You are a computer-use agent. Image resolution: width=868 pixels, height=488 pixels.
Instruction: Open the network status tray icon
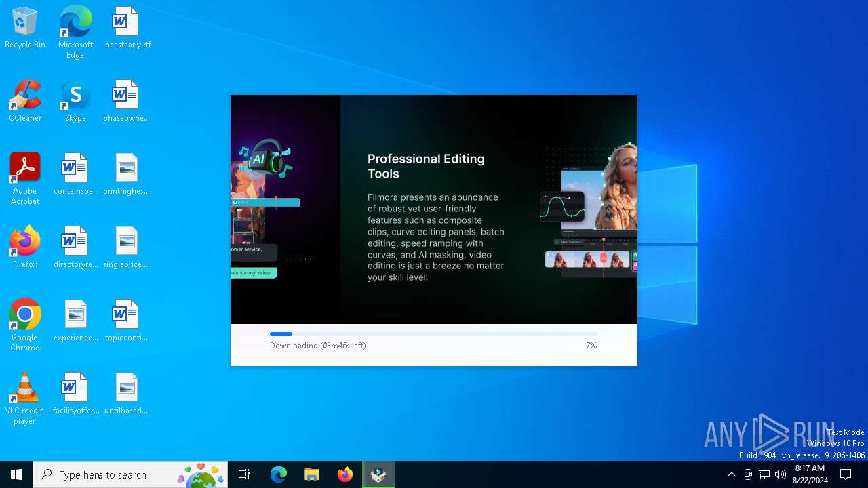(x=764, y=474)
